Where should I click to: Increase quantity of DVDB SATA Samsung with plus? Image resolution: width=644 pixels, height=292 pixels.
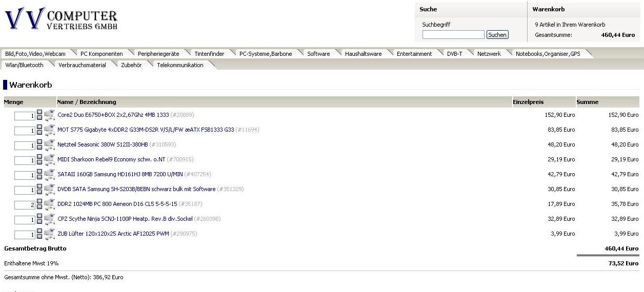coord(39,186)
